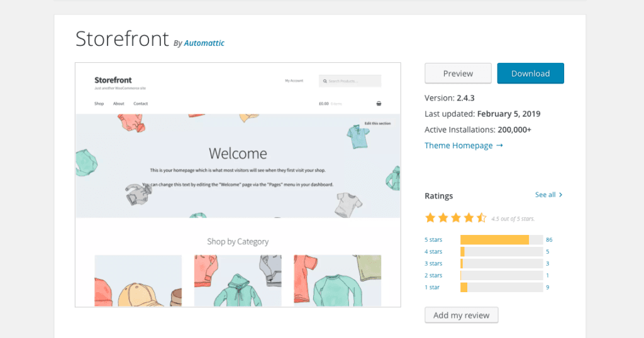Screen dimensions: 644x338
Task: Open the Automattic author link
Action: [x=204, y=43]
